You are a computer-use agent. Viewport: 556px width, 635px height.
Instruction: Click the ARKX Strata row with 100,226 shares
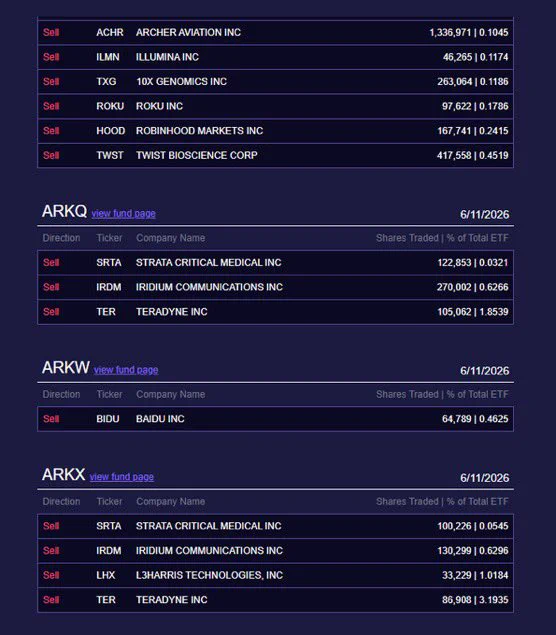(275, 526)
